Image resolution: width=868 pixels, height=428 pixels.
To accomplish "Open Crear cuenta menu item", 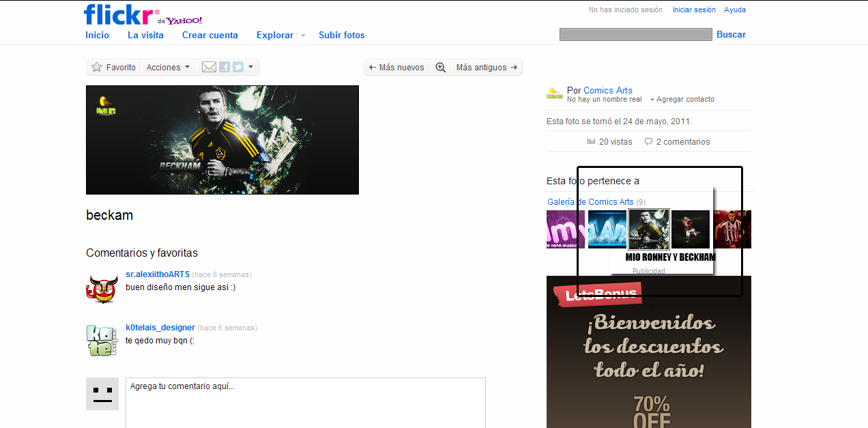I will pyautogui.click(x=210, y=35).
